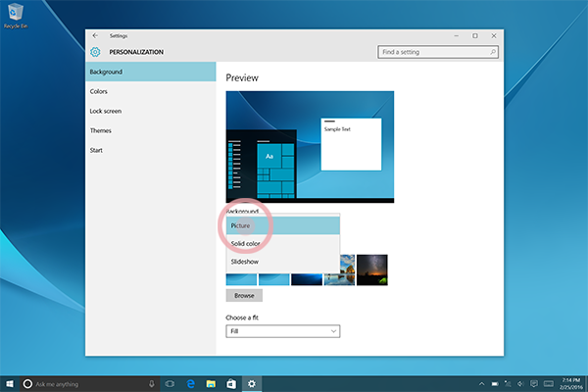The image size is (588, 392).
Task: Click the battery icon in system tray
Action: 495,384
